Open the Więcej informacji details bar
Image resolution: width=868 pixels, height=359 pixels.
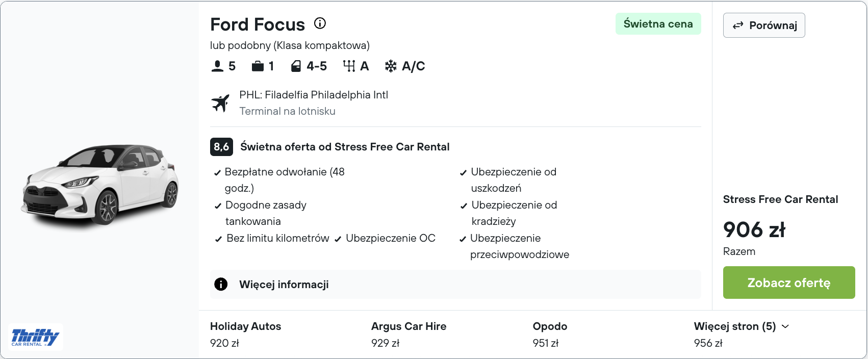click(x=455, y=284)
